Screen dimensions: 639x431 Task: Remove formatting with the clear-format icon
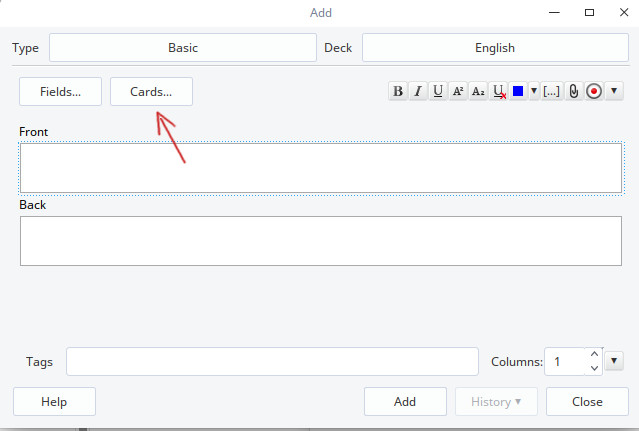pyautogui.click(x=499, y=91)
